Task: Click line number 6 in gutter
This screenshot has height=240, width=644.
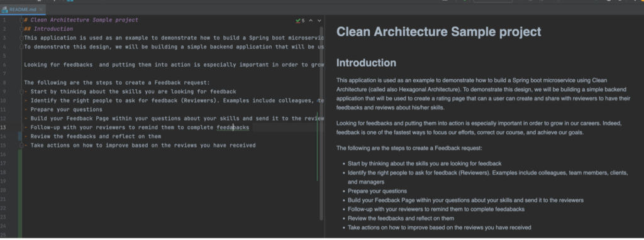Action: pos(4,65)
